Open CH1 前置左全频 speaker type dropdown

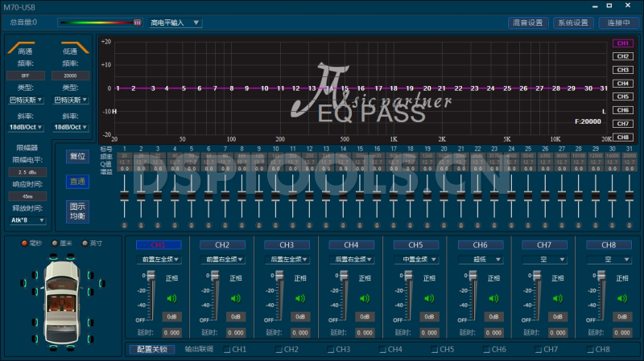click(159, 259)
